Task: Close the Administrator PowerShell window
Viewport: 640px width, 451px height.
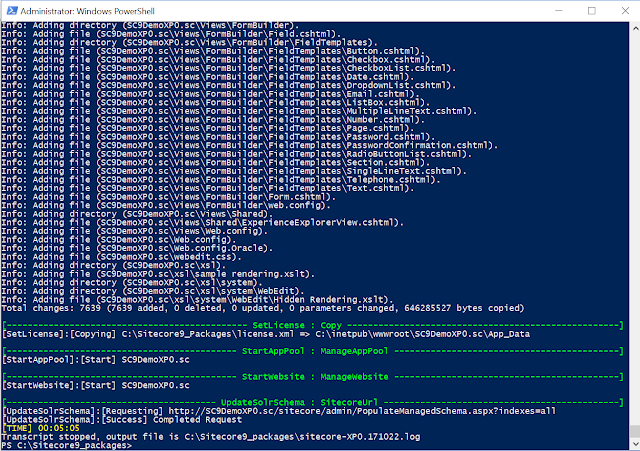Action: (x=625, y=11)
